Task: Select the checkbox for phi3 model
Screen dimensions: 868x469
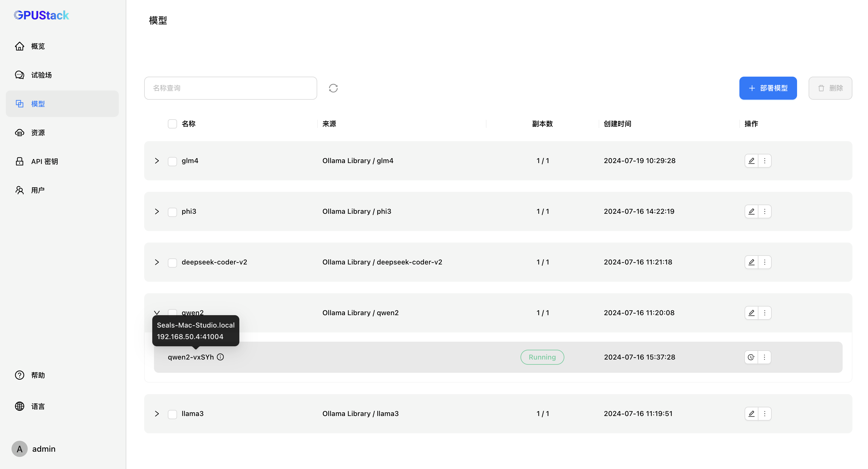Action: coord(172,212)
